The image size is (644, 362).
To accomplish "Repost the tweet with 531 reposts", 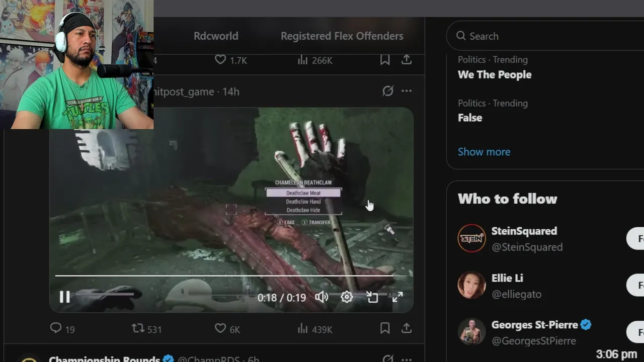I will pyautogui.click(x=146, y=329).
